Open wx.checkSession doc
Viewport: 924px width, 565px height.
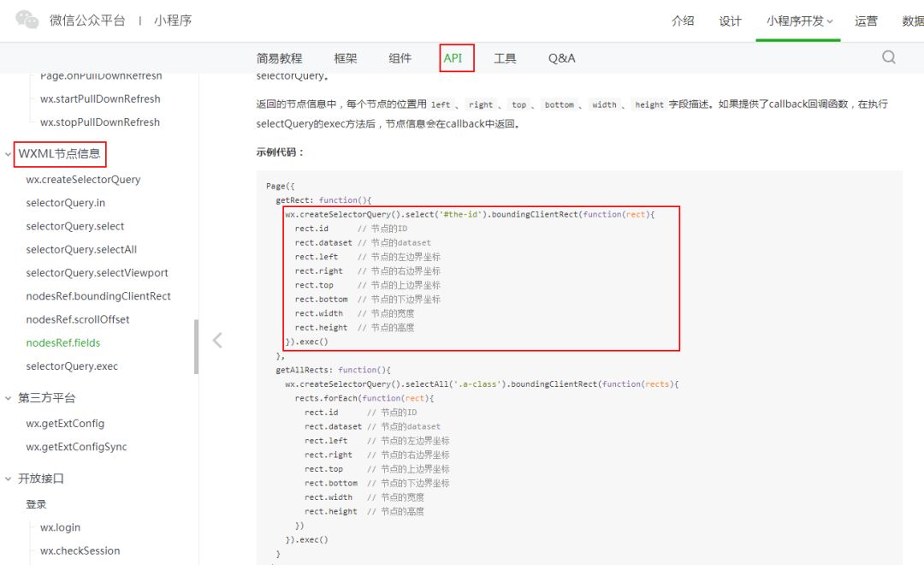pos(80,550)
